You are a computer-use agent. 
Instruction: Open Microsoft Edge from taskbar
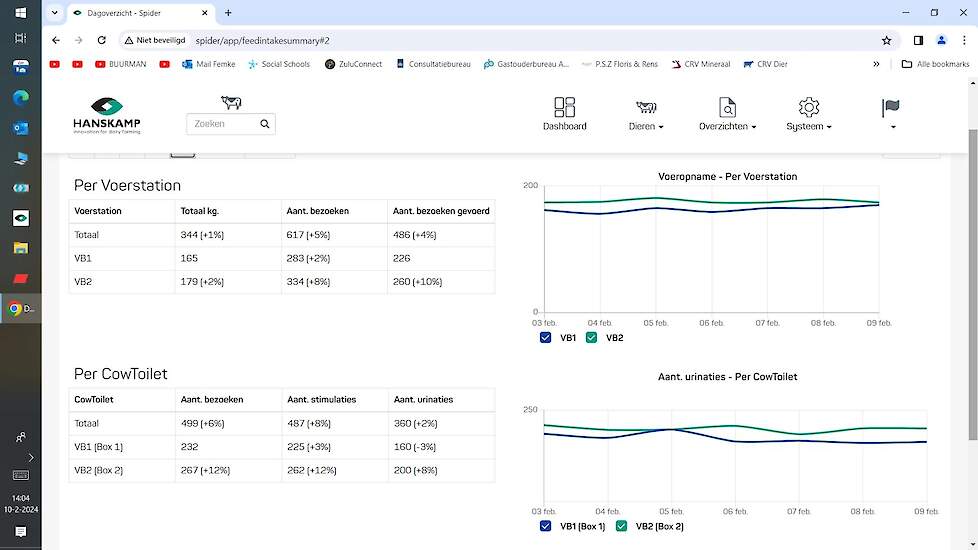[x=21, y=97]
